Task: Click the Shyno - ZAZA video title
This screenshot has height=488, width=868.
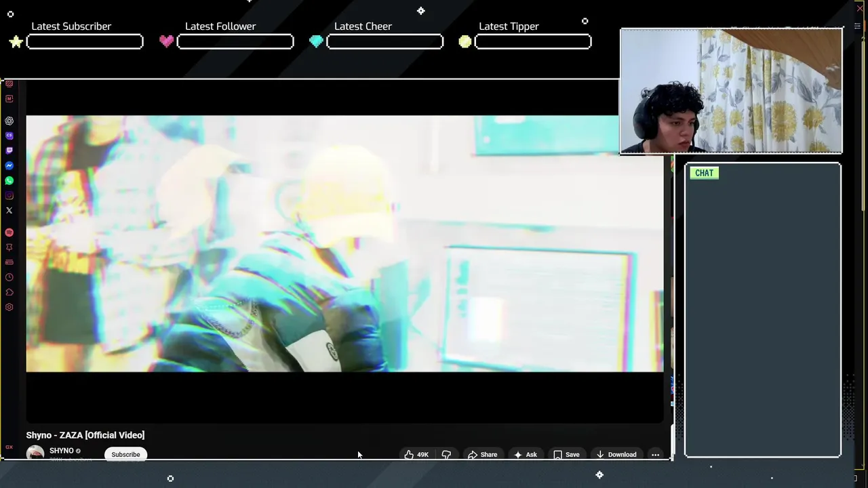Action: (85, 435)
